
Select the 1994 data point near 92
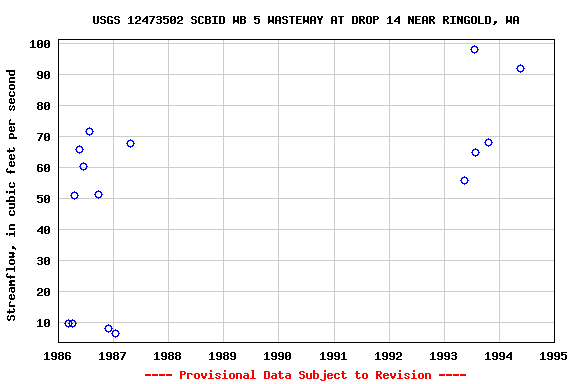click(520, 69)
